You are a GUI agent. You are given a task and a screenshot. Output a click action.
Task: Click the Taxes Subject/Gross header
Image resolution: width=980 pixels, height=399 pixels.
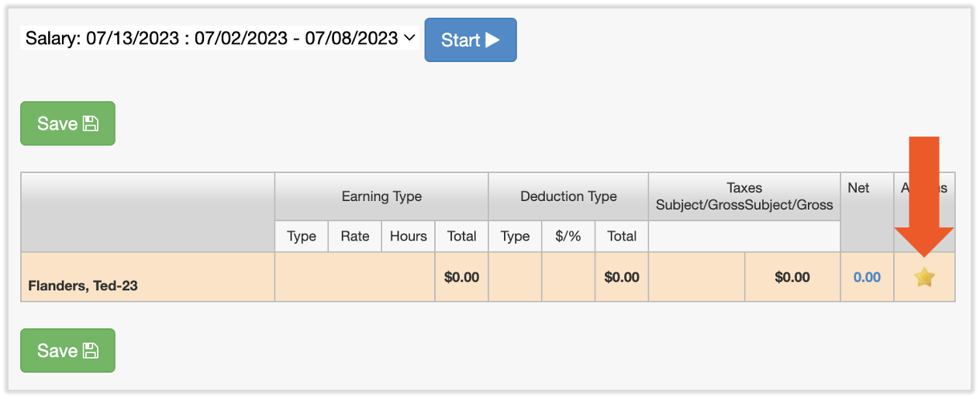pos(744,196)
